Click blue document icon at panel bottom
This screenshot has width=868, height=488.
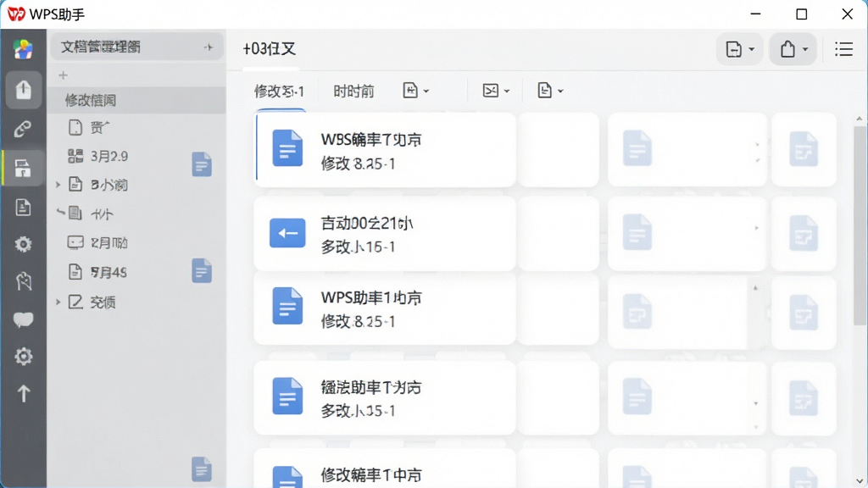tap(202, 469)
